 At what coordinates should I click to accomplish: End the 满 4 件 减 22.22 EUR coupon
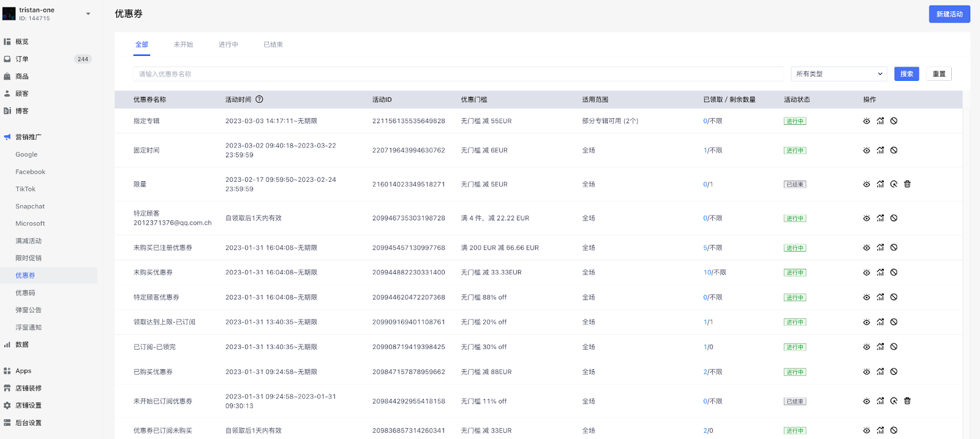coord(894,219)
